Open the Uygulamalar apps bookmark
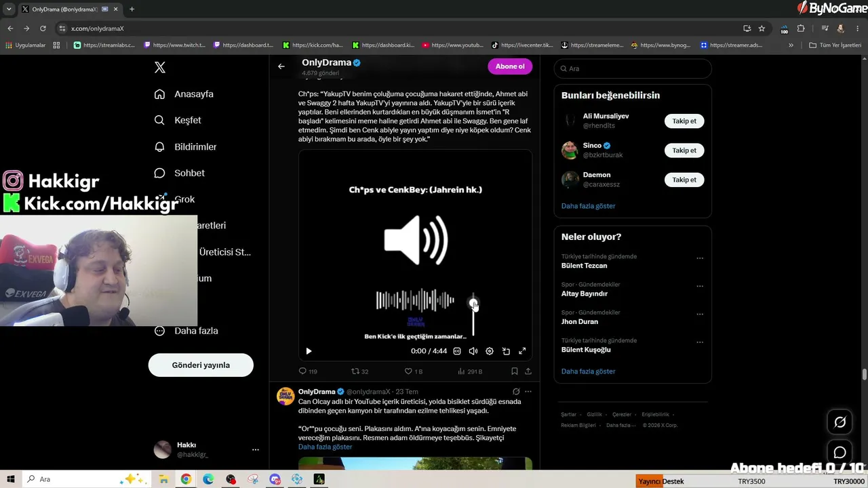This screenshot has width=868, height=488. point(25,45)
